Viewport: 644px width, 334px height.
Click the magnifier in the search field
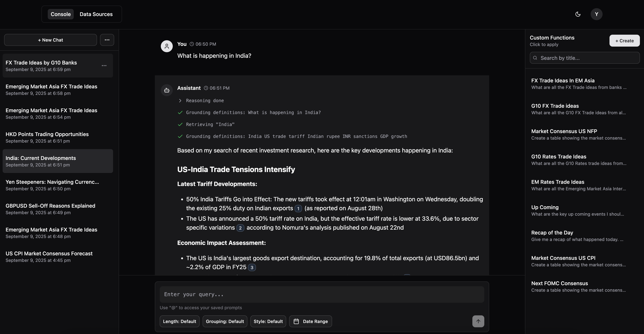coord(535,58)
